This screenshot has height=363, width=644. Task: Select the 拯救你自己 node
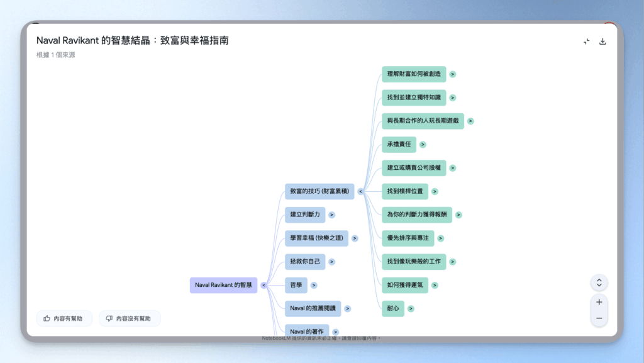[x=305, y=262]
